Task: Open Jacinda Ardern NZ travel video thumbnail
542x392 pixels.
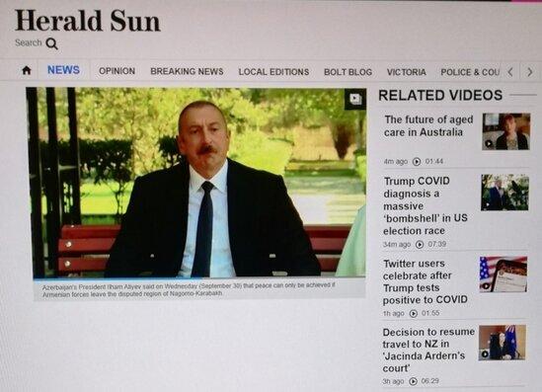Action: click(503, 343)
